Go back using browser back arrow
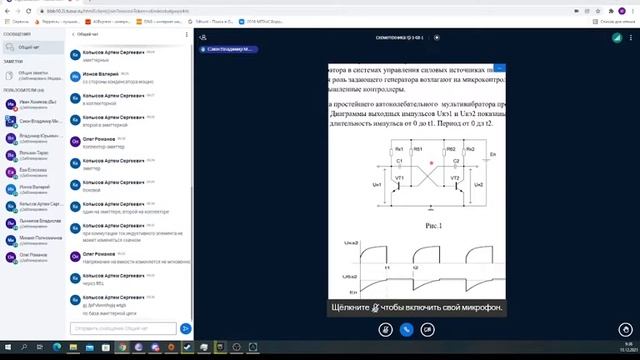This screenshot has width=640, height=360. pos(7,11)
